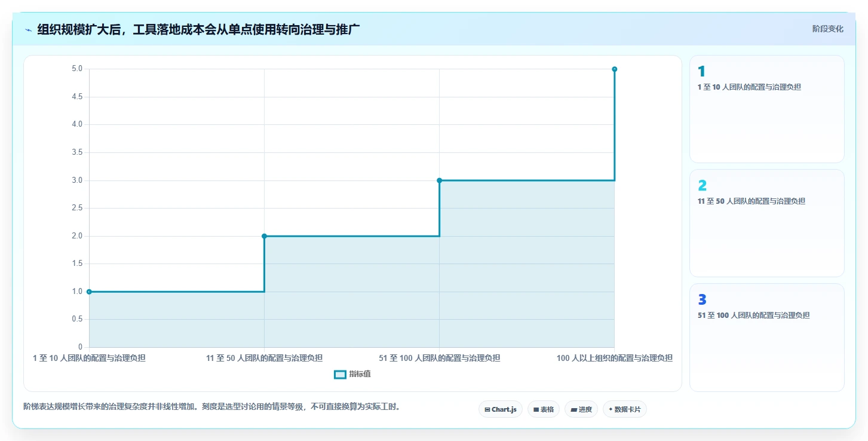Click the data point at value 1.0
This screenshot has height=441, width=868.
coord(89,292)
